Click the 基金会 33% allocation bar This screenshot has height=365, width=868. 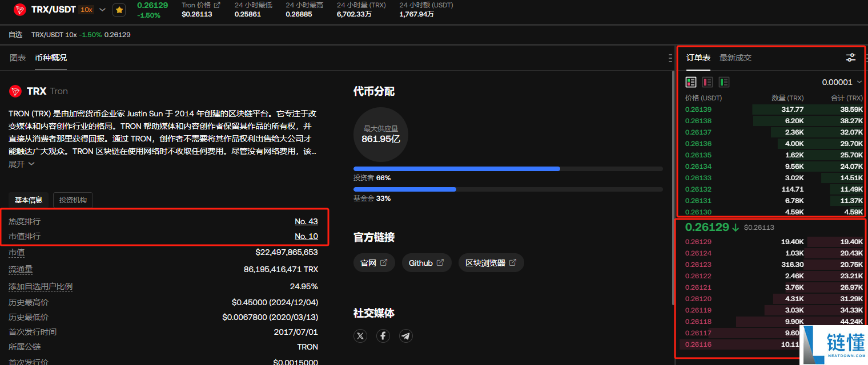pos(508,189)
